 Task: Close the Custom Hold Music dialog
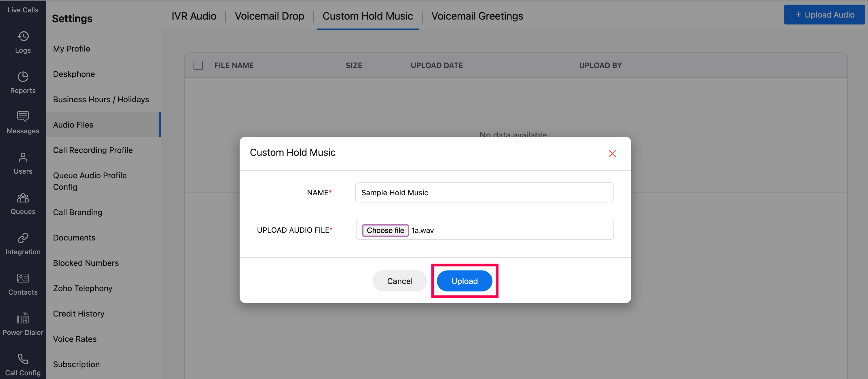(612, 154)
